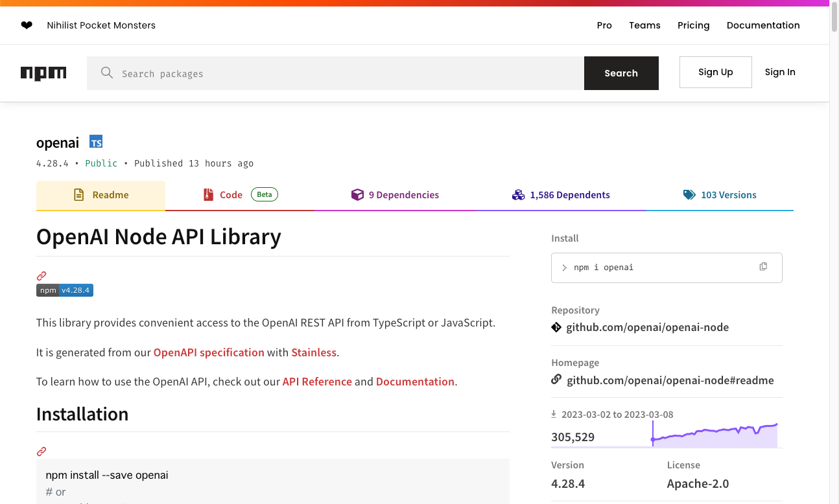The height and width of the screenshot is (504, 839).
Task: Click the Code tab zip file icon
Action: pos(208,194)
